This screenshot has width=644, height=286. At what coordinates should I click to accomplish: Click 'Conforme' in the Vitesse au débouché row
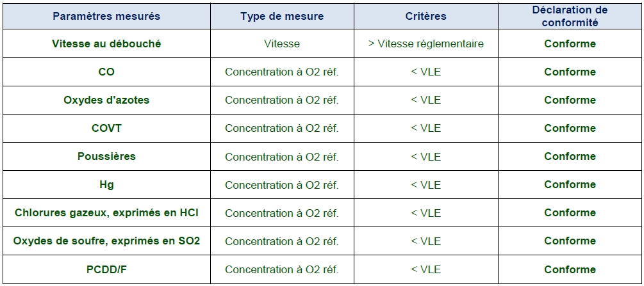point(570,44)
